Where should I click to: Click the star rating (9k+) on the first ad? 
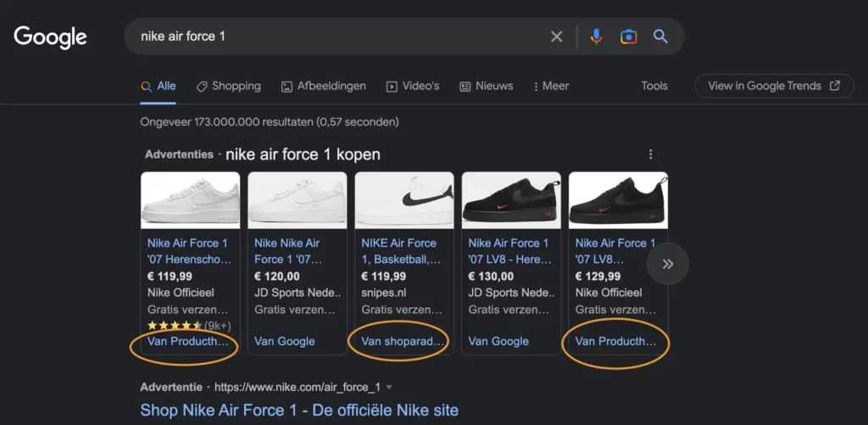coord(189,325)
